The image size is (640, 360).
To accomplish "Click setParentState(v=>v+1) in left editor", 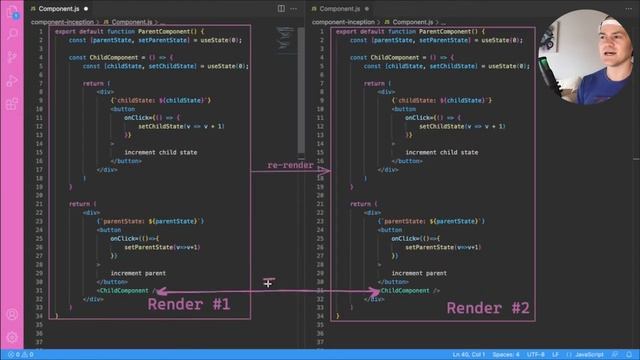I will tap(162, 247).
